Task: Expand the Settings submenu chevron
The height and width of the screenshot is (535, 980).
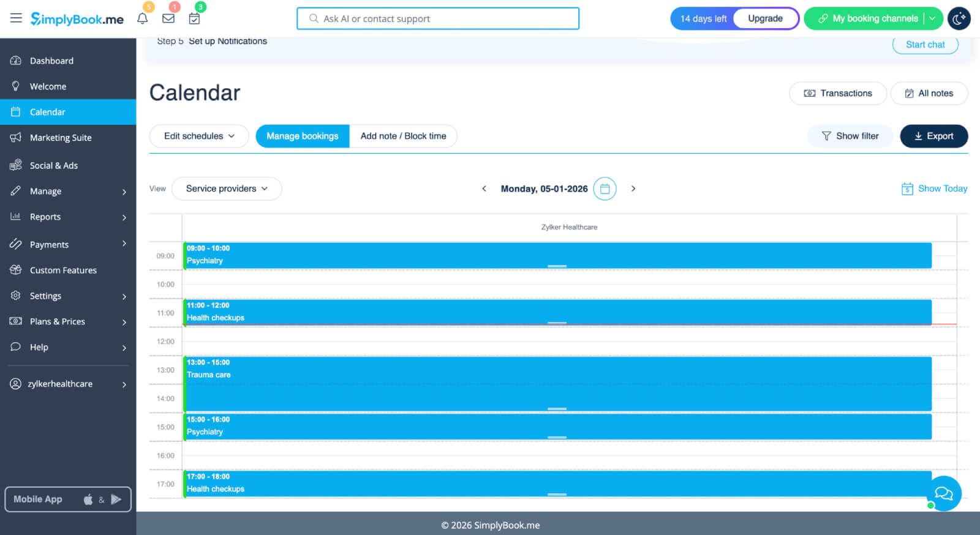Action: tap(124, 296)
